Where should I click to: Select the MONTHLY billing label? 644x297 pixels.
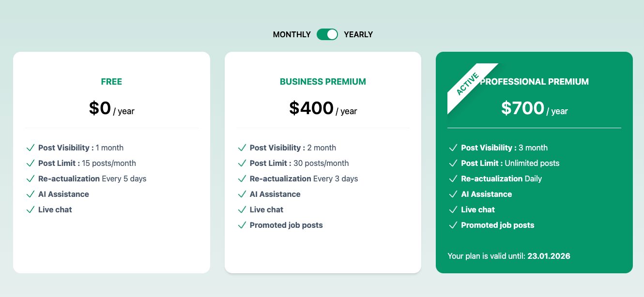(292, 34)
